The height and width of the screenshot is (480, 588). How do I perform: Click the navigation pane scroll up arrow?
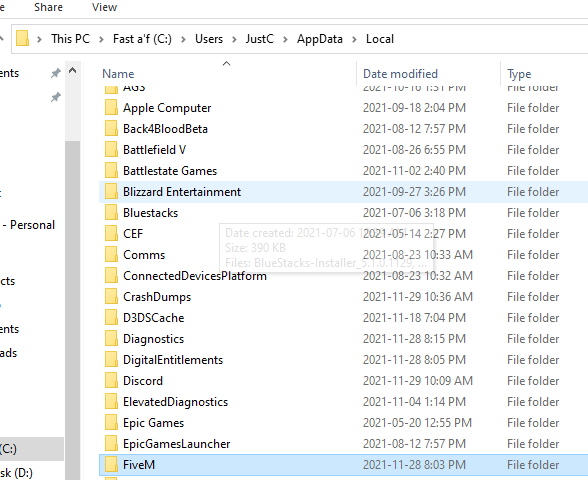(72, 70)
